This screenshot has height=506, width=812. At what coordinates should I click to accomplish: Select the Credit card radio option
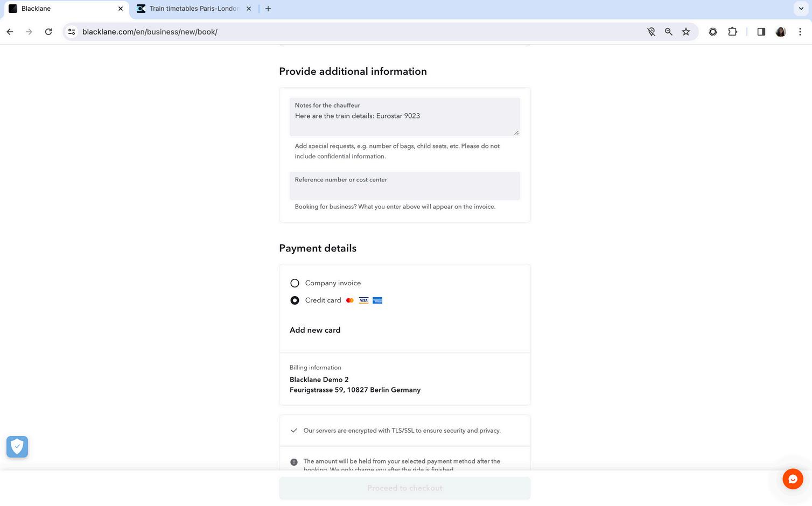click(295, 300)
